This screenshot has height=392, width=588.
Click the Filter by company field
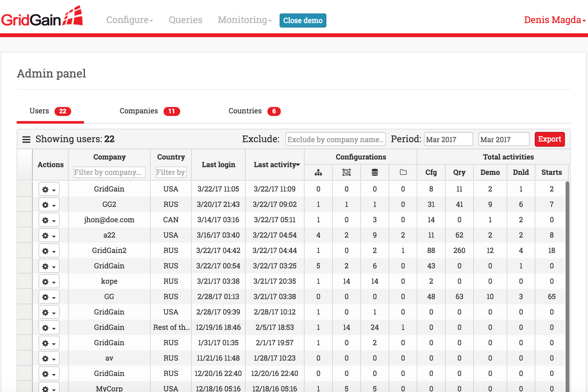(109, 172)
